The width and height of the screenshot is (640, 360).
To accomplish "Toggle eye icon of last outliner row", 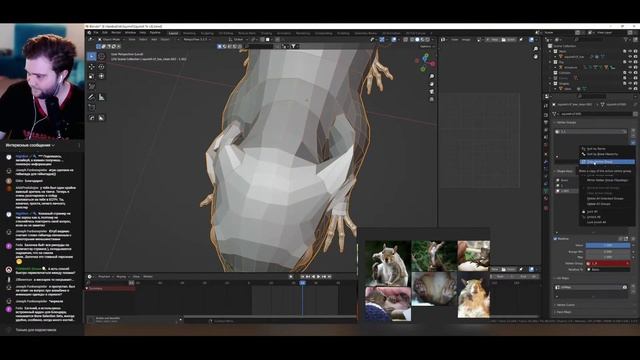I will tap(630, 89).
